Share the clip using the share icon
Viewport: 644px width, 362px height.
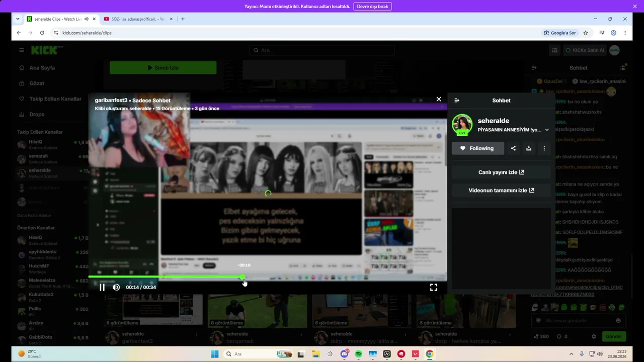pos(513,148)
